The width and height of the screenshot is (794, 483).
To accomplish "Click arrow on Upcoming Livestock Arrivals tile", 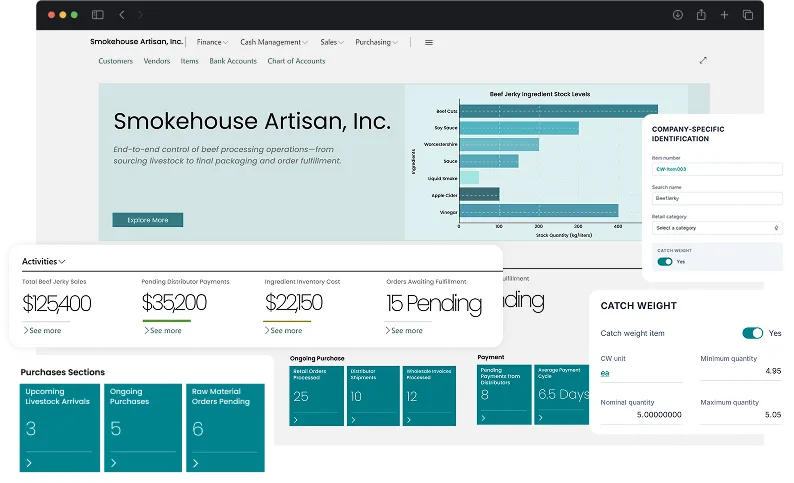I will point(29,463).
